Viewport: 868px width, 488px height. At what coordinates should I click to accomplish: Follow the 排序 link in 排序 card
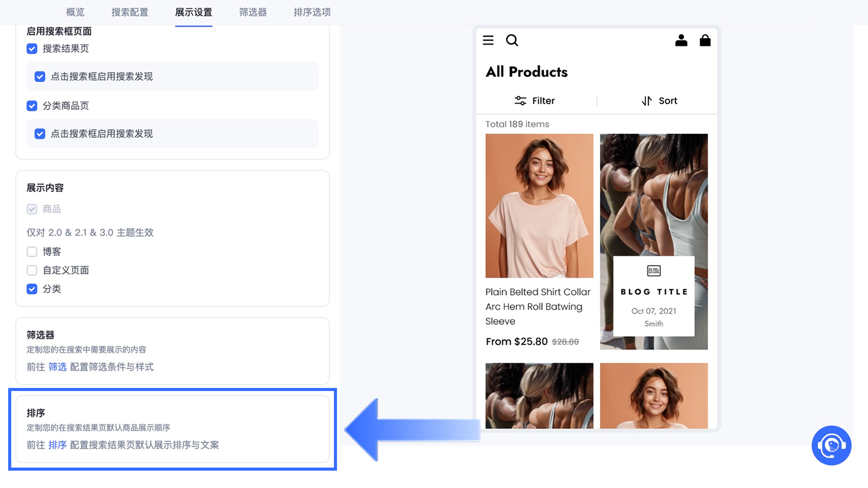(x=58, y=445)
